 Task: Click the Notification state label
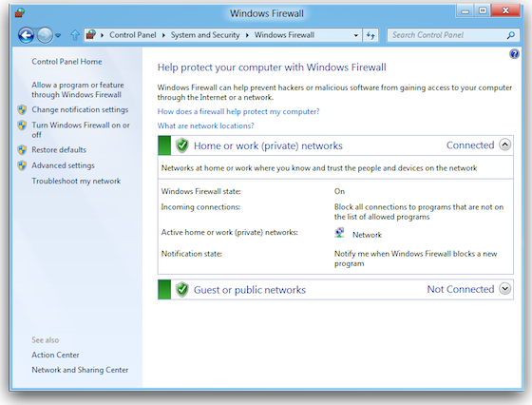(x=191, y=254)
